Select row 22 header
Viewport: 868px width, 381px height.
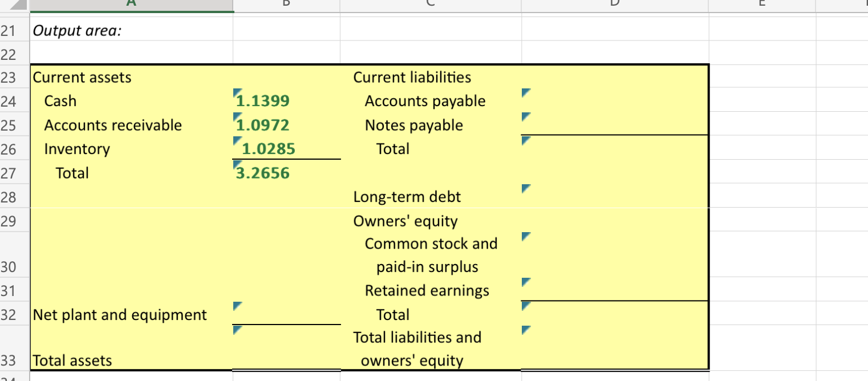click(x=14, y=53)
